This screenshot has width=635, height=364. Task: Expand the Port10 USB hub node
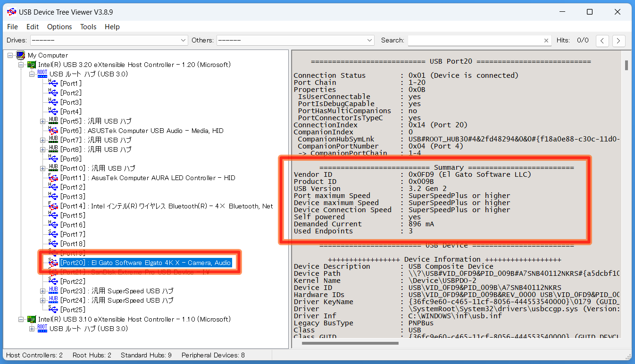(x=43, y=168)
